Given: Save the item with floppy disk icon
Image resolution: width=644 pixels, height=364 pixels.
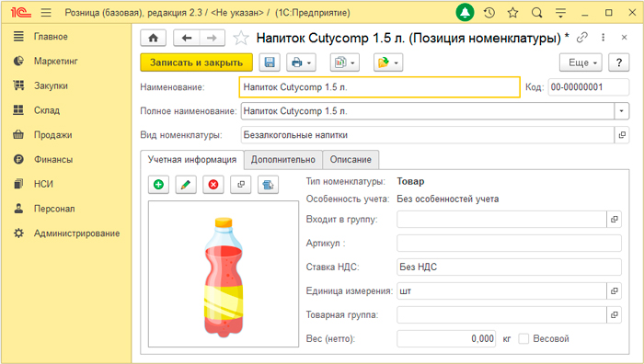Looking at the screenshot, I should coord(270,63).
